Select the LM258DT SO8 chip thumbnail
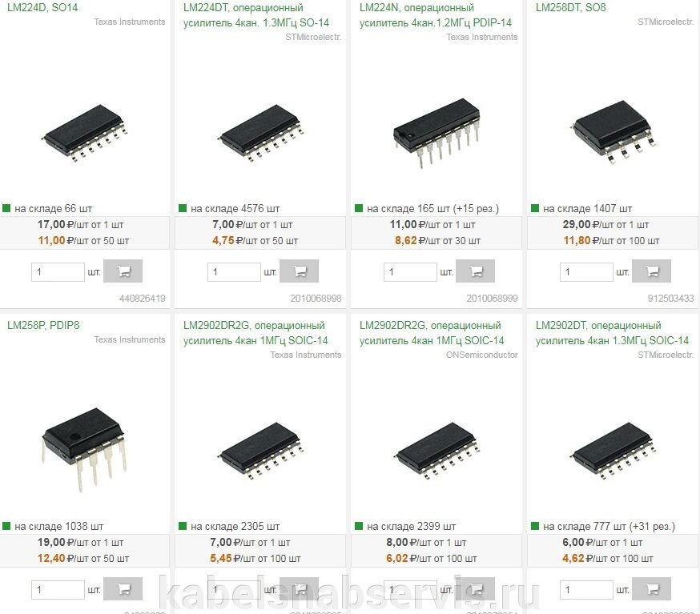 coord(613,132)
